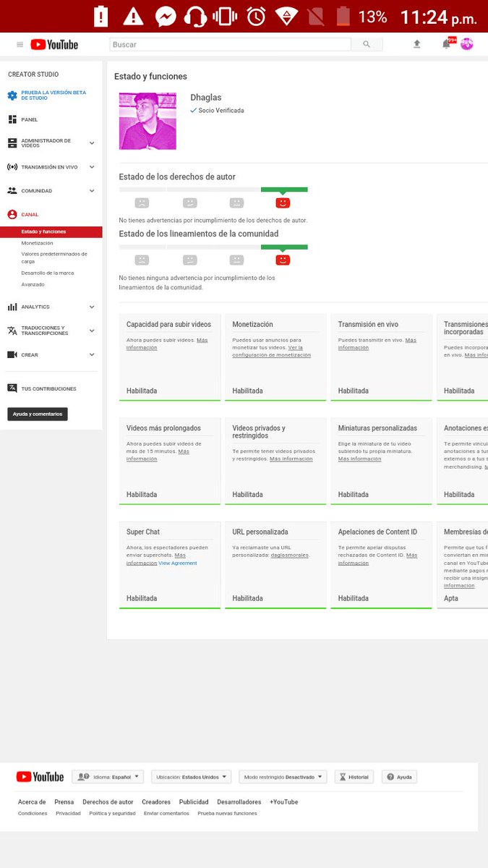488x868 pixels.
Task: Open Prueba la versión beta de Studio
Action: coord(53,95)
